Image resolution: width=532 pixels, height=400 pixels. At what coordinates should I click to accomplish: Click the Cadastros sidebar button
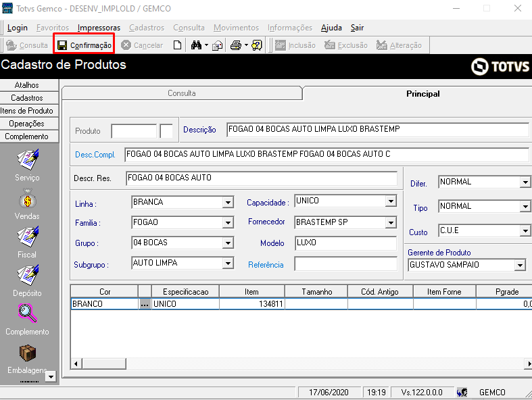coord(29,98)
